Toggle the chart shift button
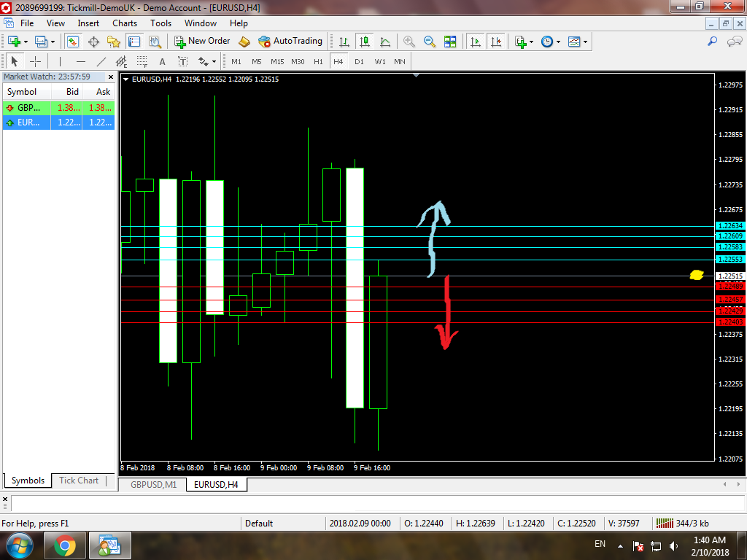The height and width of the screenshot is (560, 747). coord(496,42)
